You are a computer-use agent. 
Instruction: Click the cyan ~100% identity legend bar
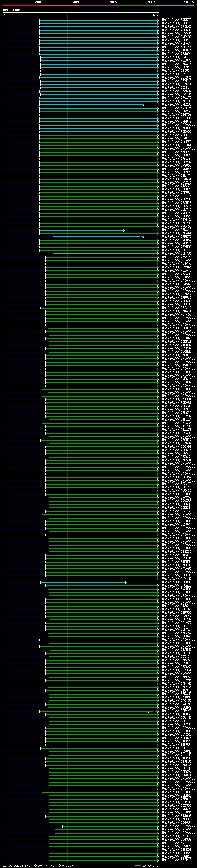(x=175, y=6)
